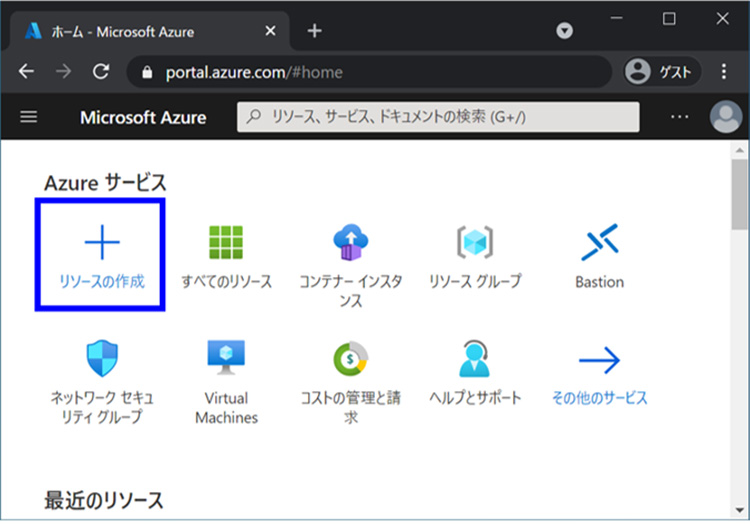The width and height of the screenshot is (750, 524).
Task: Open the コストの管理と請求 icon
Action: point(351,359)
